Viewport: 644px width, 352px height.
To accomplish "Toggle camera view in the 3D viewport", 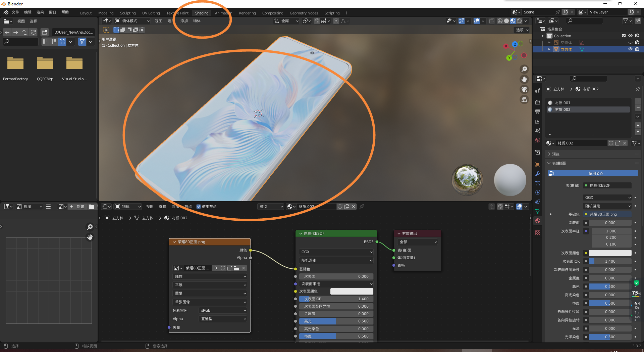I will click(x=524, y=89).
